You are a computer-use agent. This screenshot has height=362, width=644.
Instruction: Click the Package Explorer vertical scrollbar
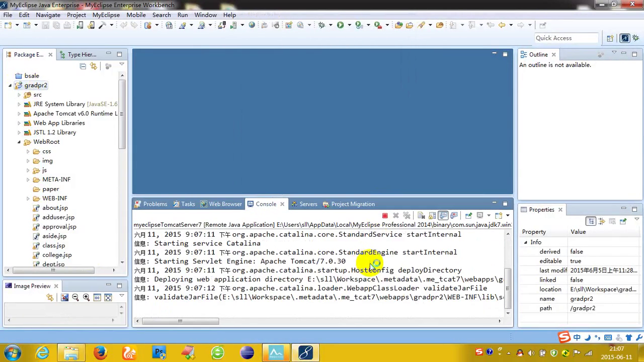click(122, 114)
